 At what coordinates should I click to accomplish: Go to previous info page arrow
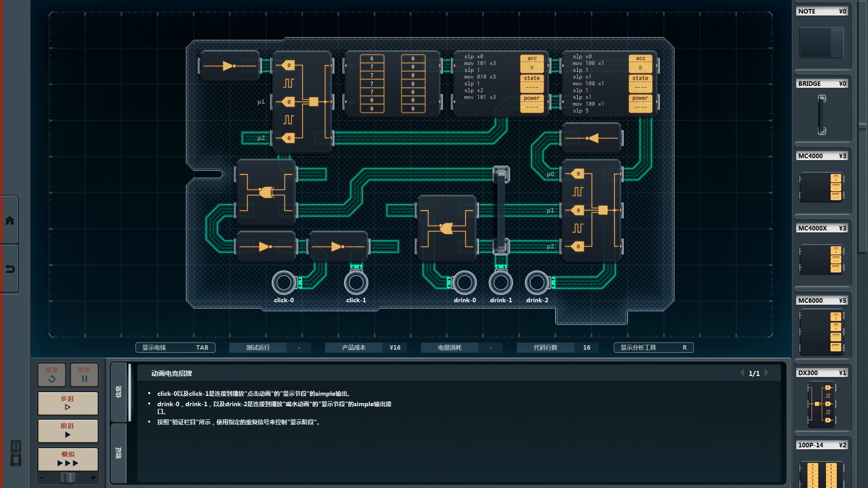tap(742, 373)
